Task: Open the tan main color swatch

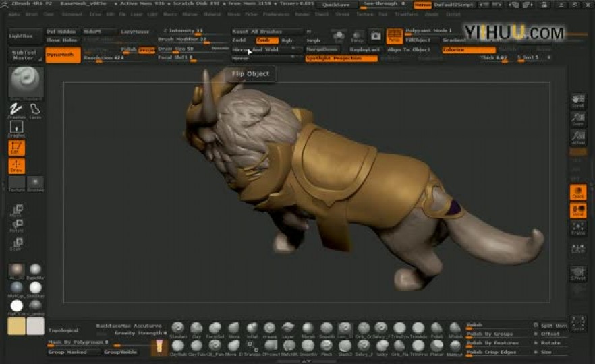Action: click(16, 326)
